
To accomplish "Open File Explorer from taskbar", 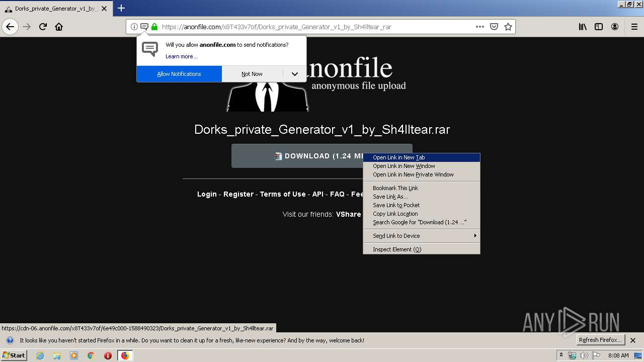I will pos(57,355).
